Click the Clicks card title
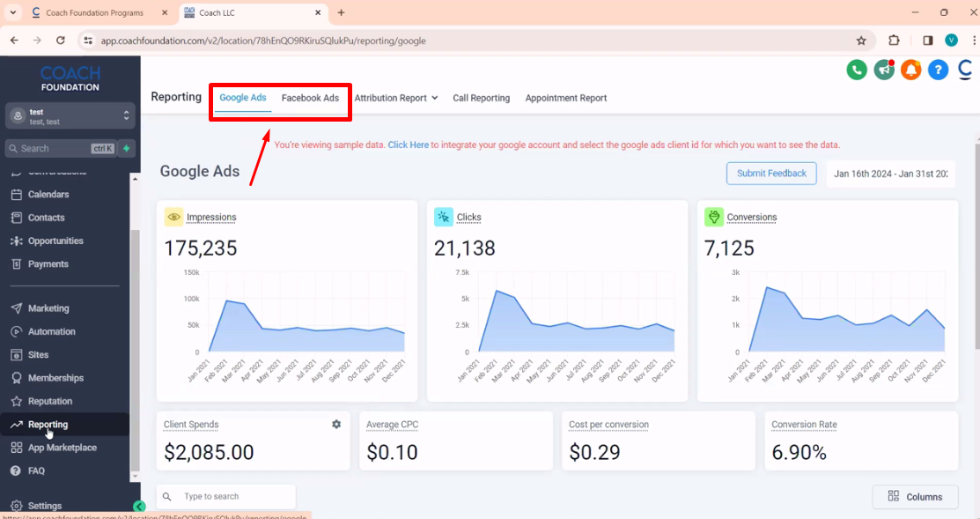 [x=468, y=218]
